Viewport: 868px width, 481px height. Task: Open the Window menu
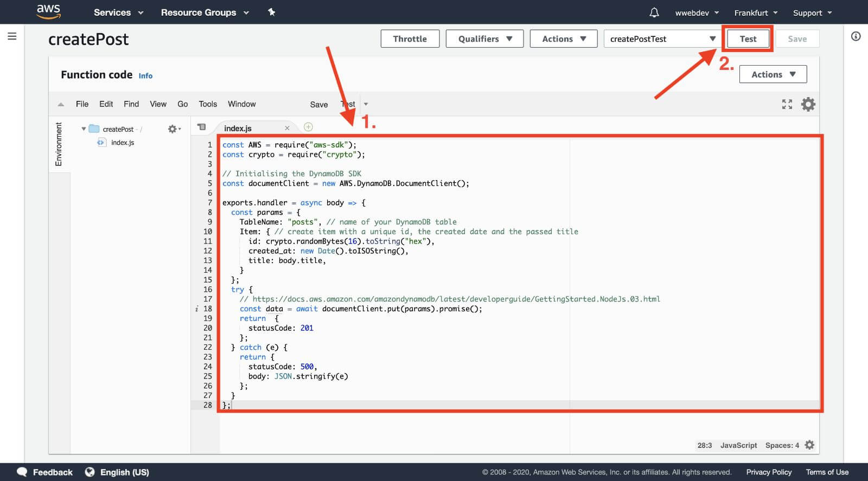242,104
